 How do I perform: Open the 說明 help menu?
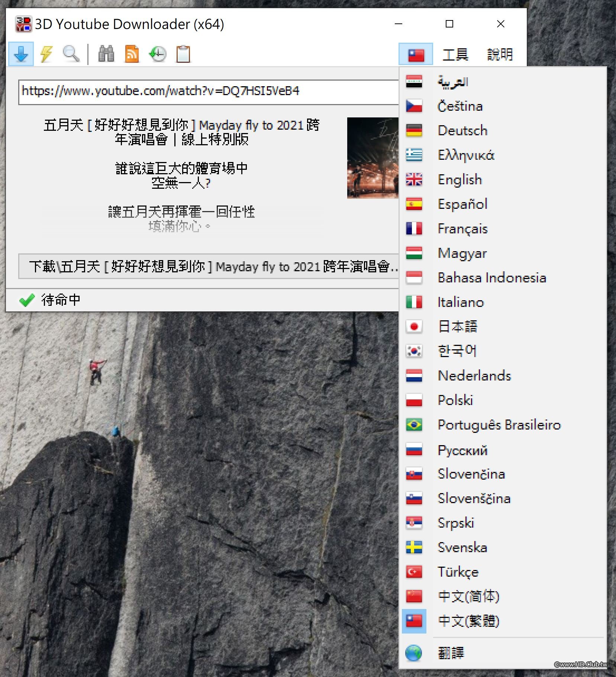pyautogui.click(x=500, y=54)
